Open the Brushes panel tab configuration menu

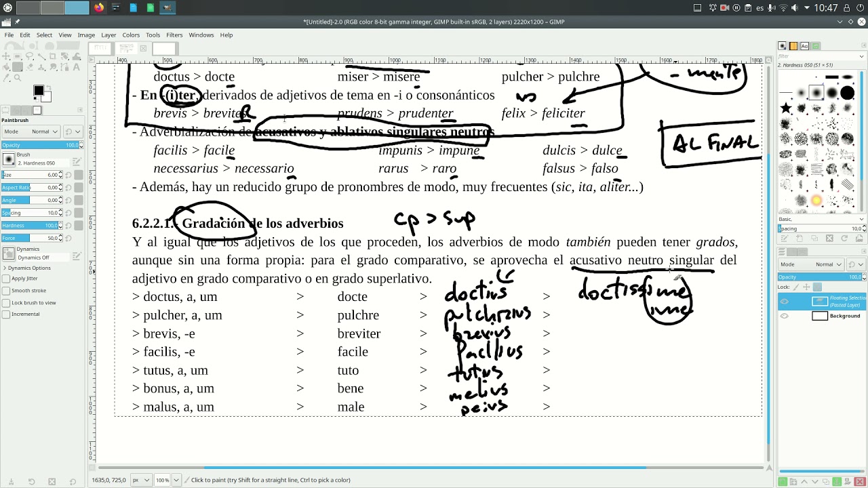point(864,45)
